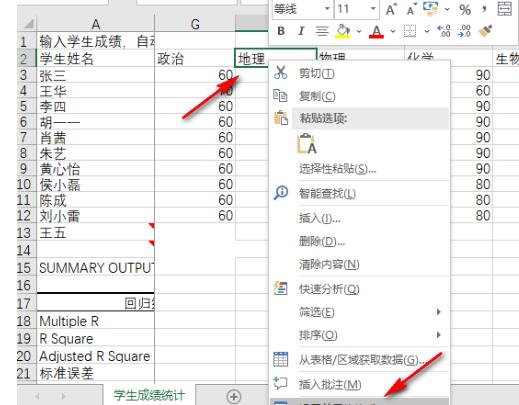
Task: Click the increase font size icon
Action: (391, 9)
